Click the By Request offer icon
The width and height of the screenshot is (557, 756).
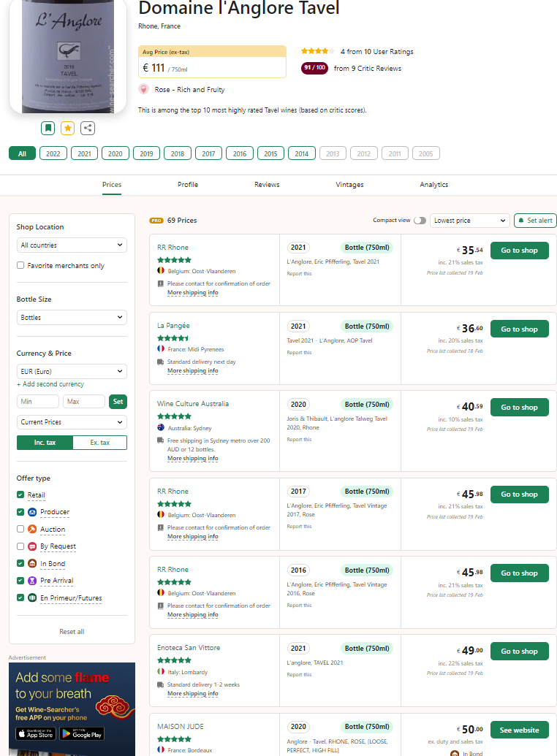click(x=32, y=546)
